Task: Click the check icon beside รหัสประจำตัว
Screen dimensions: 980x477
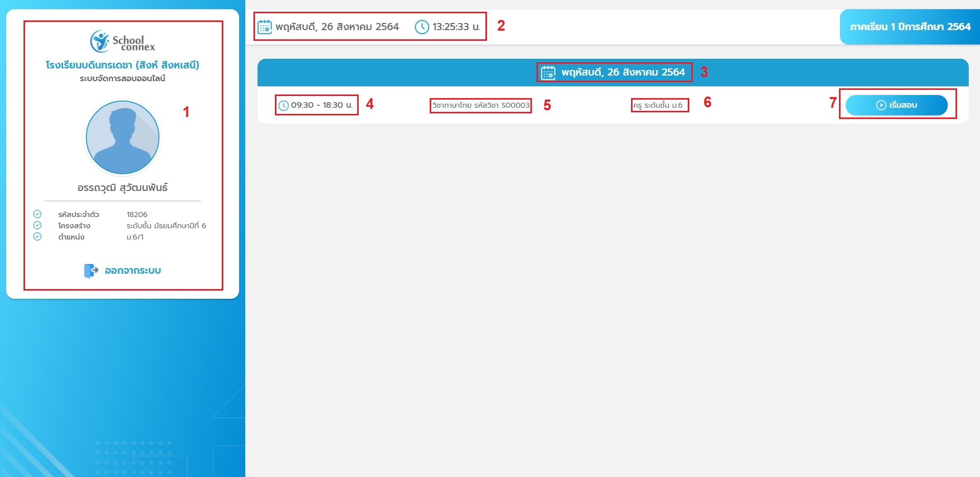Action: coord(37,214)
